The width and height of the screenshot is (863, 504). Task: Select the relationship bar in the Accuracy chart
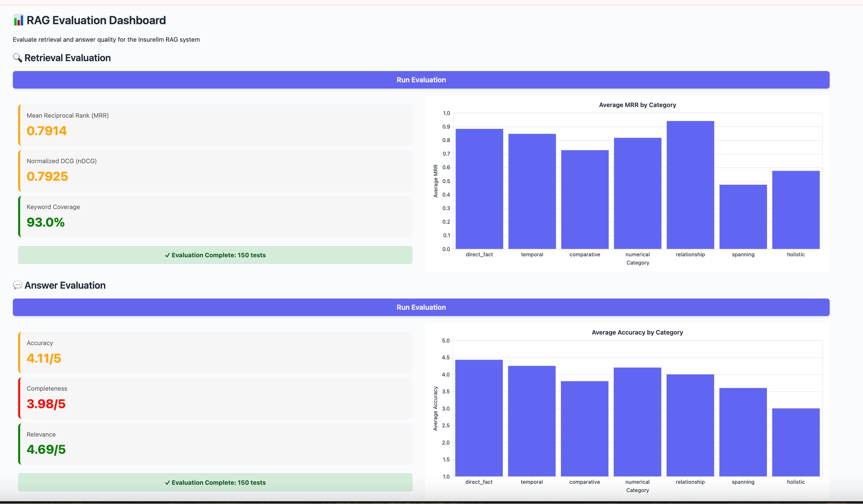coord(690,425)
